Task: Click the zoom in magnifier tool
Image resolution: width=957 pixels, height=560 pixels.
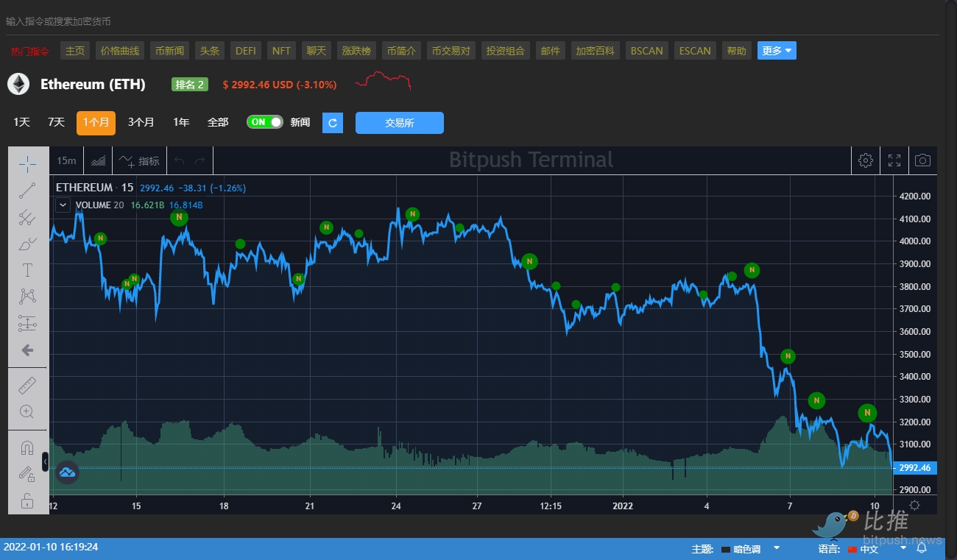Action: [27, 411]
